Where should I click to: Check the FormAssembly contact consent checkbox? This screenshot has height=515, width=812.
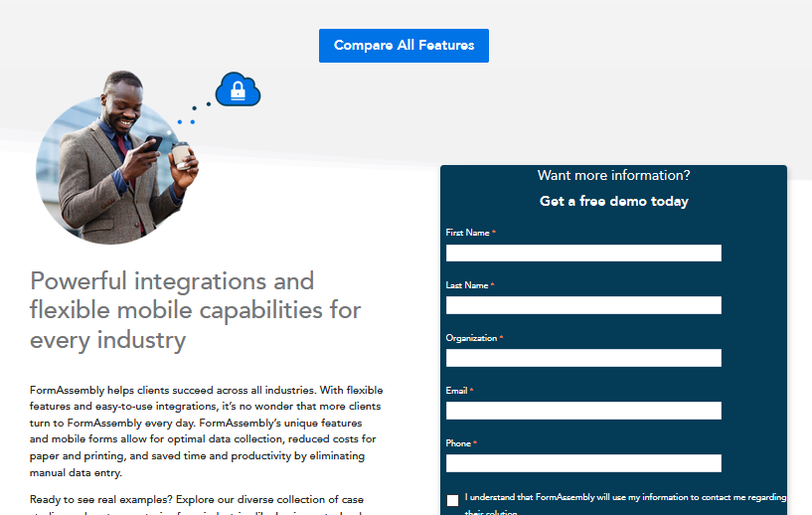pyautogui.click(x=452, y=500)
